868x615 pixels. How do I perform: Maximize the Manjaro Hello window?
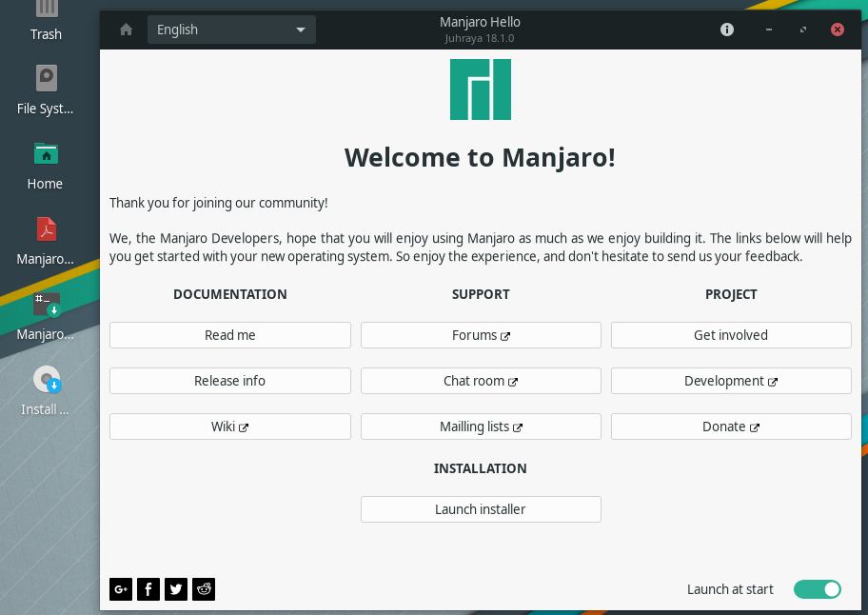tap(802, 30)
